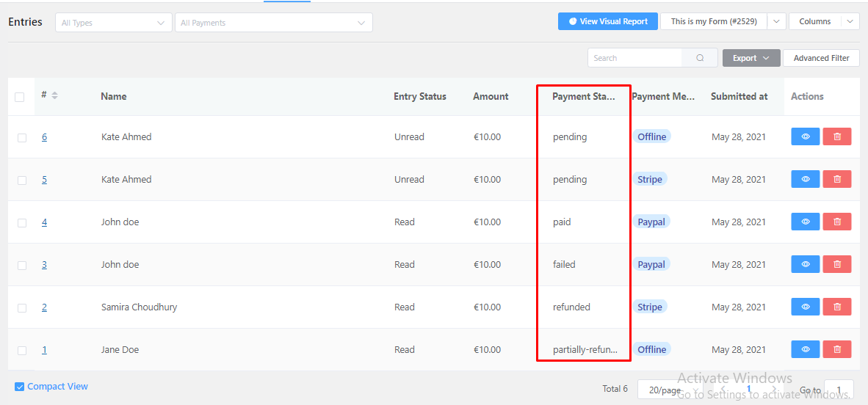Delete entry 6 with the trash icon
Screen dimensions: 868x405
[836, 136]
